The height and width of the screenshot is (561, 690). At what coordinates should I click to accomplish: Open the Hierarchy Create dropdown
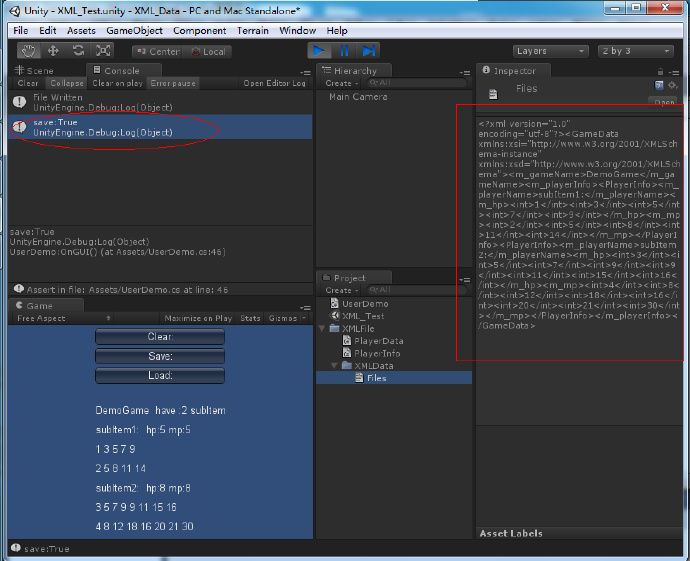[x=341, y=83]
